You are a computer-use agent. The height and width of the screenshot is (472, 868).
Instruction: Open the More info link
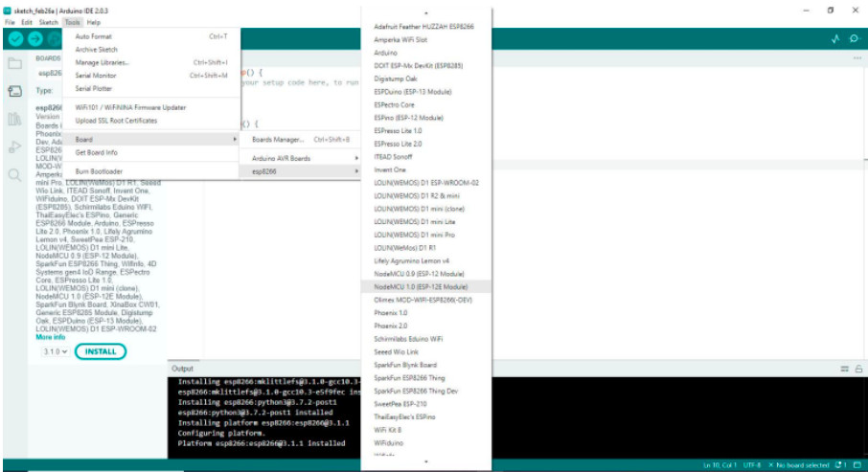click(x=51, y=337)
